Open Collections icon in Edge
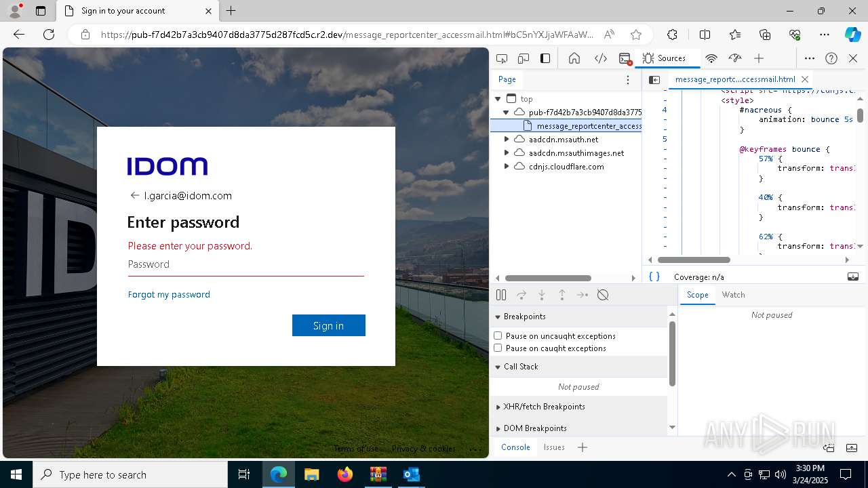 765,35
